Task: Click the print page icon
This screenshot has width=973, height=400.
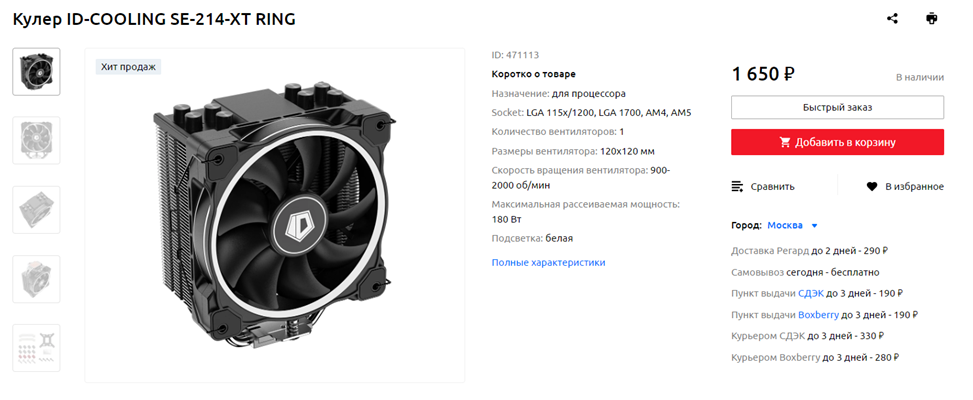Action: (x=931, y=19)
